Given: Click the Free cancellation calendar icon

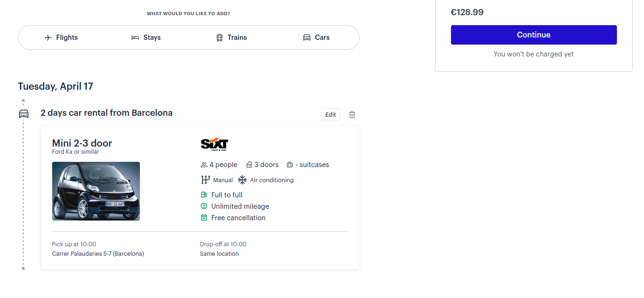Looking at the screenshot, I should 204,217.
